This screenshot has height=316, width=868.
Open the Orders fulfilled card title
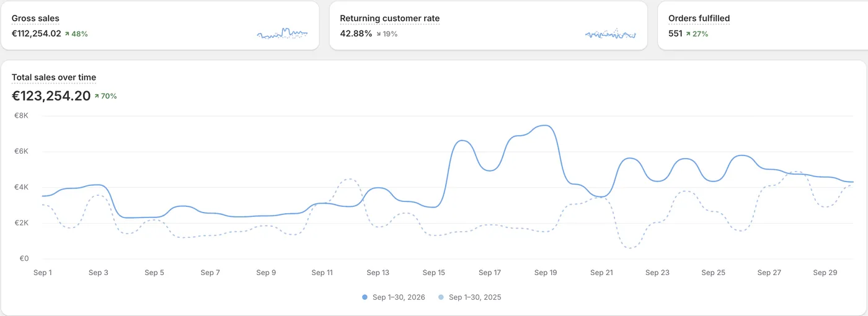[699, 19]
